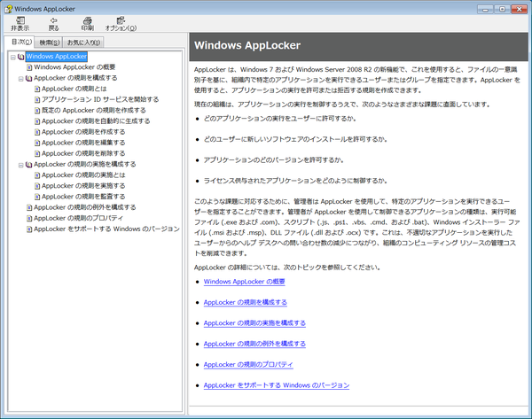The image size is (532, 419).
Task: Collapse the Windows AppLocker root node
Action: point(13,57)
